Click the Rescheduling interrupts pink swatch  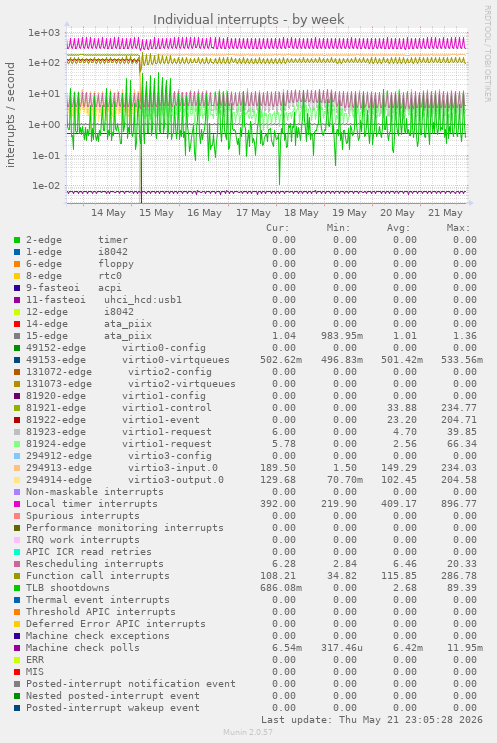click(17, 564)
